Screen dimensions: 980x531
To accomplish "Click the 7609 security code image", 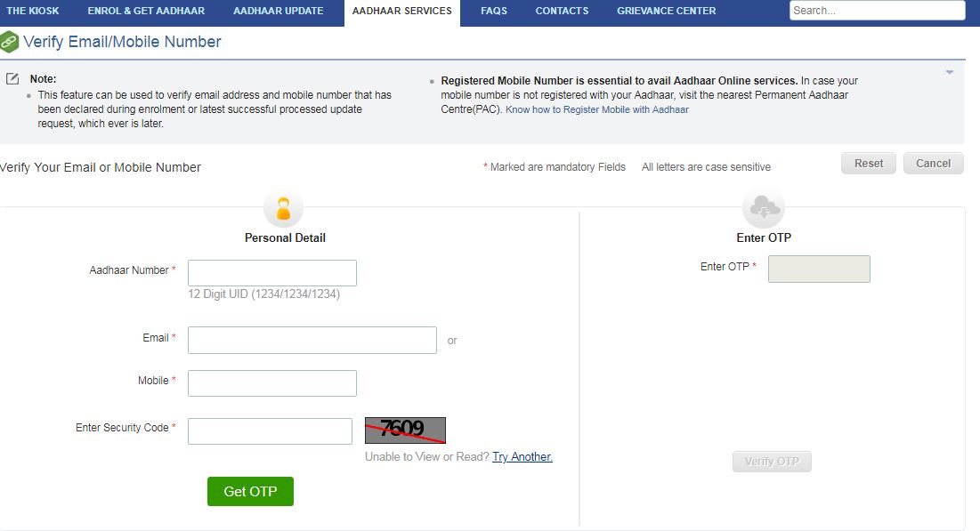I will tap(406, 430).
